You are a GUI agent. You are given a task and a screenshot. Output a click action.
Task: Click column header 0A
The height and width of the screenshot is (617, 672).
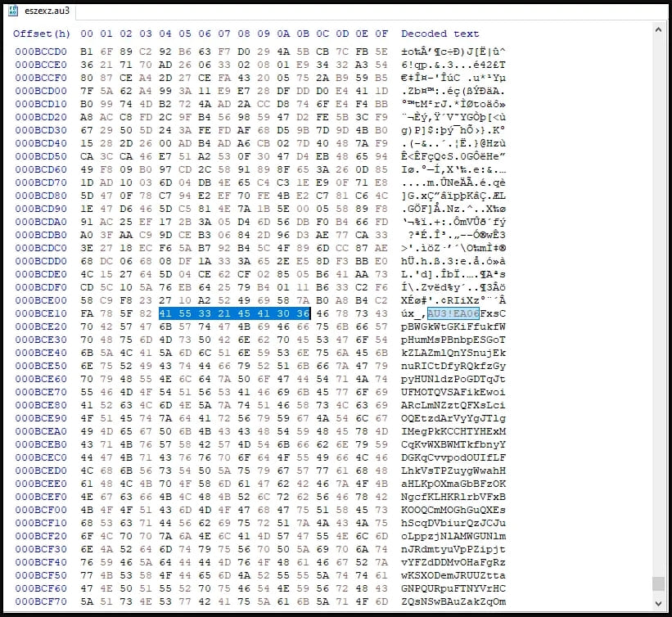point(283,34)
